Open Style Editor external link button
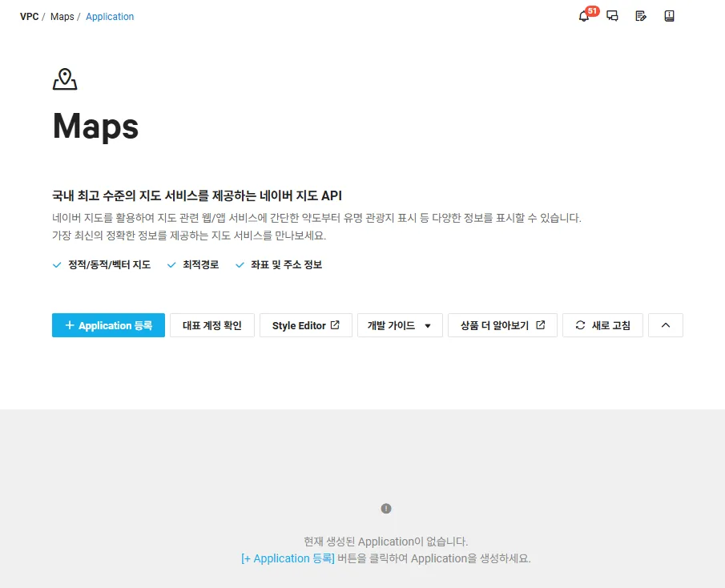The image size is (725, 588). 306,325
